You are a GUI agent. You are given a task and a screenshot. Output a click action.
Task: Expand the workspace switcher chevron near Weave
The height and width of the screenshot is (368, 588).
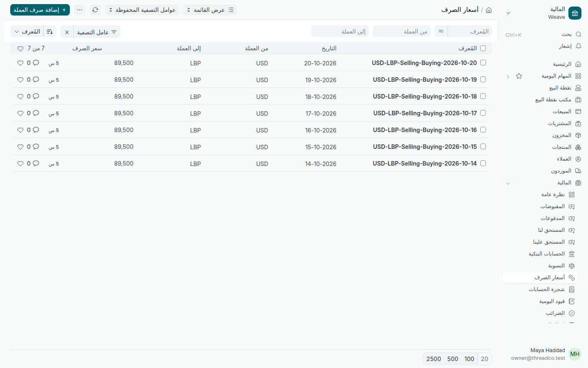(508, 13)
